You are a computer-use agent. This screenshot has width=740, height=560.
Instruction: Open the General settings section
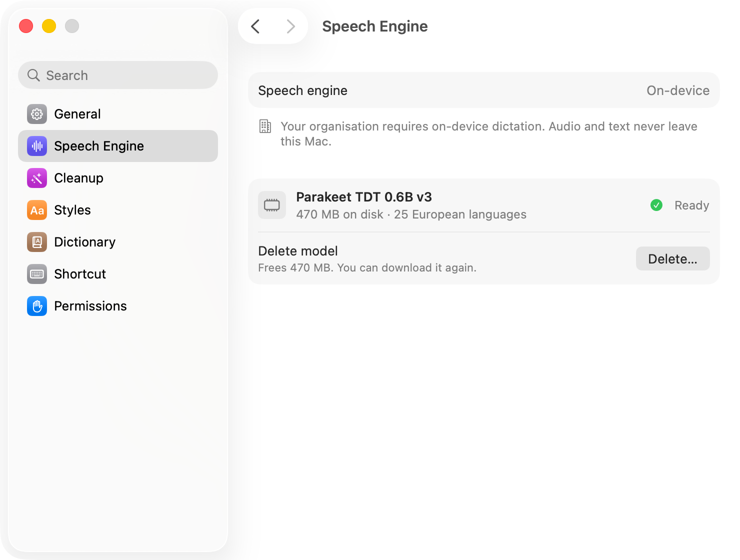point(118,114)
